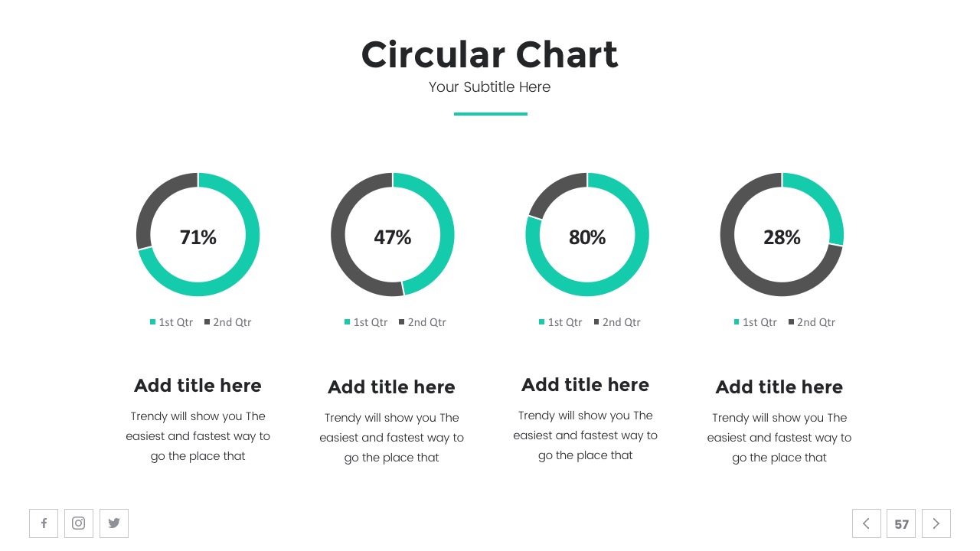Select the slide number 57 box
The image size is (980, 551).
[901, 524]
